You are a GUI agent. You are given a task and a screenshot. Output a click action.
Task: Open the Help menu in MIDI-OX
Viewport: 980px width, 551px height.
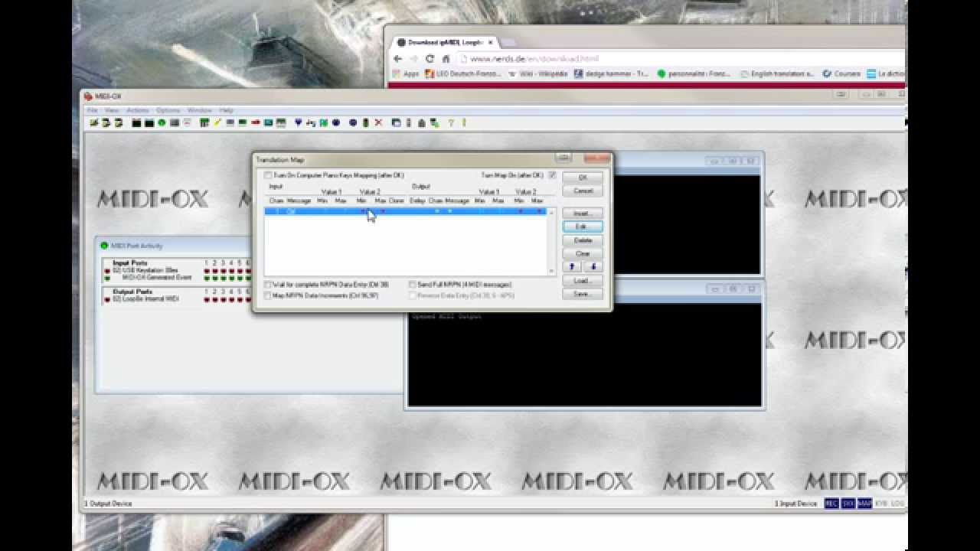pyautogui.click(x=227, y=110)
